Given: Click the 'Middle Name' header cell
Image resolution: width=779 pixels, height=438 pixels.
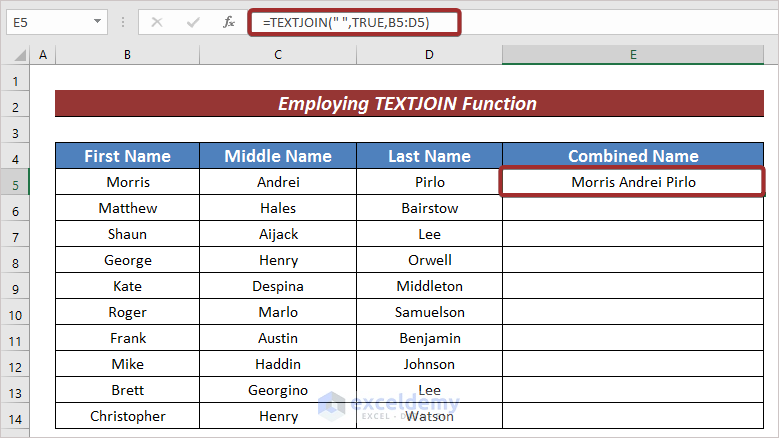Looking at the screenshot, I should 278,156.
